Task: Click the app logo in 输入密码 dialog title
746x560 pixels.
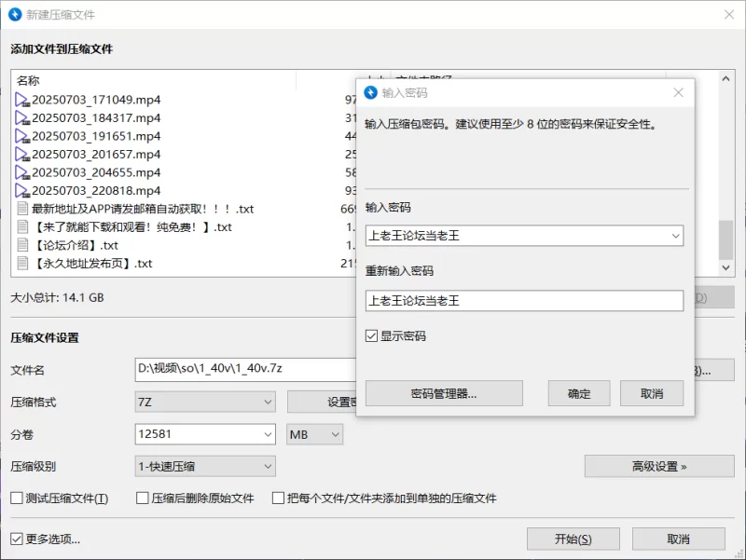Action: click(x=370, y=92)
